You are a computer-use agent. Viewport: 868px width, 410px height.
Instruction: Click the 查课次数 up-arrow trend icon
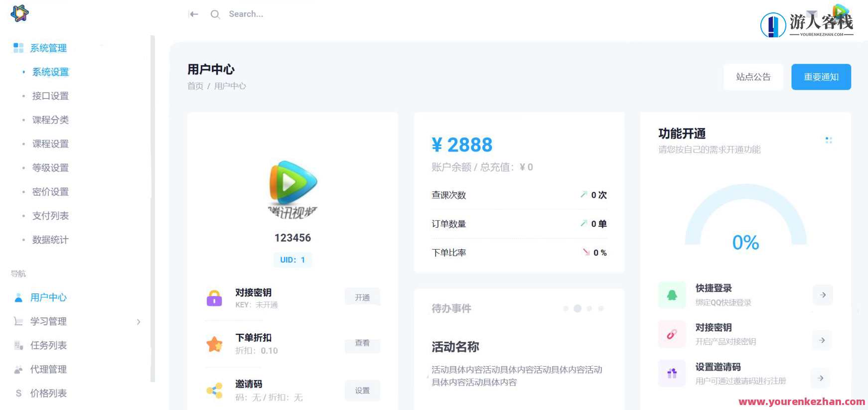click(x=583, y=194)
